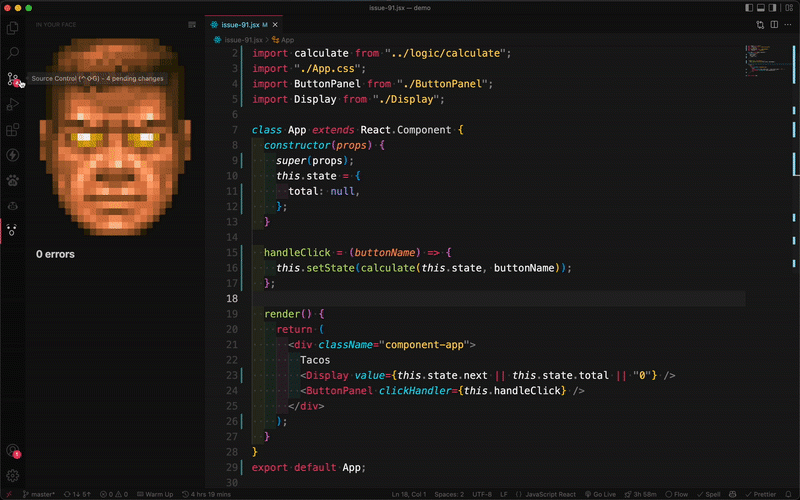Screen dimensions: 800x500
Task: Open Accounts icon with notification badge
Action: point(13,451)
